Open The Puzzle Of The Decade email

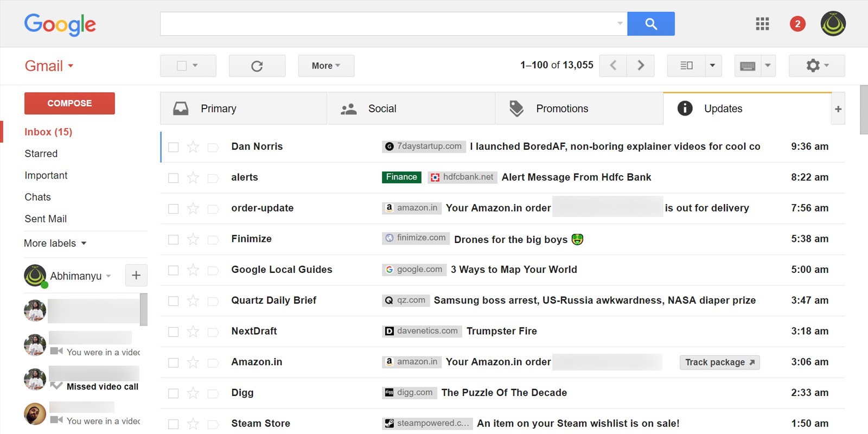pyautogui.click(x=504, y=393)
